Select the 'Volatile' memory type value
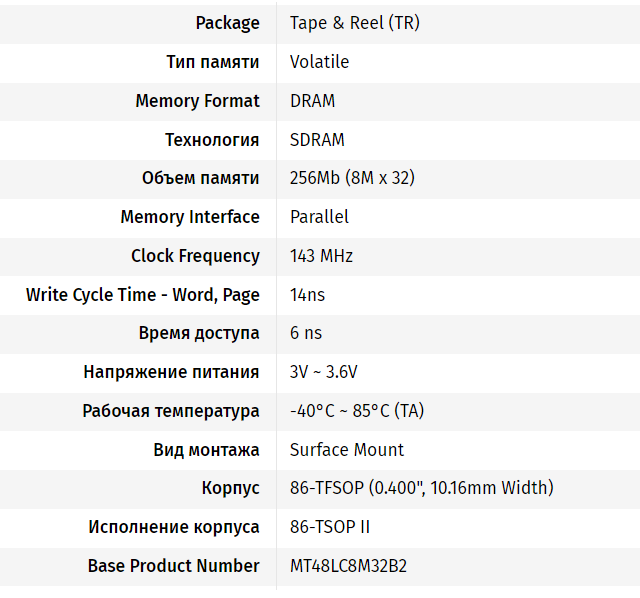The width and height of the screenshot is (640, 598). click(x=319, y=62)
